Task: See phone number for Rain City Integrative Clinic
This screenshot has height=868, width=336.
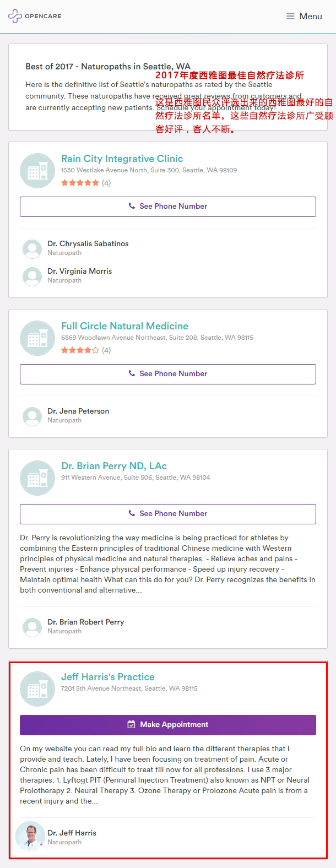Action: tap(168, 207)
